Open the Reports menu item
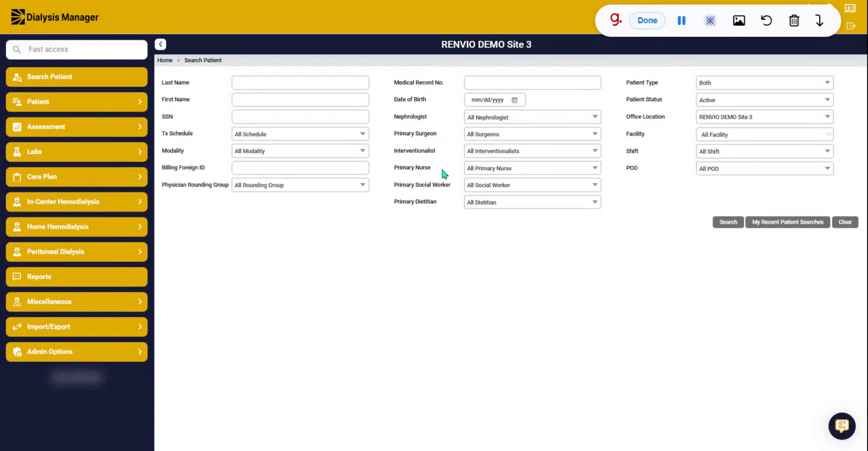868x451 pixels. [77, 277]
